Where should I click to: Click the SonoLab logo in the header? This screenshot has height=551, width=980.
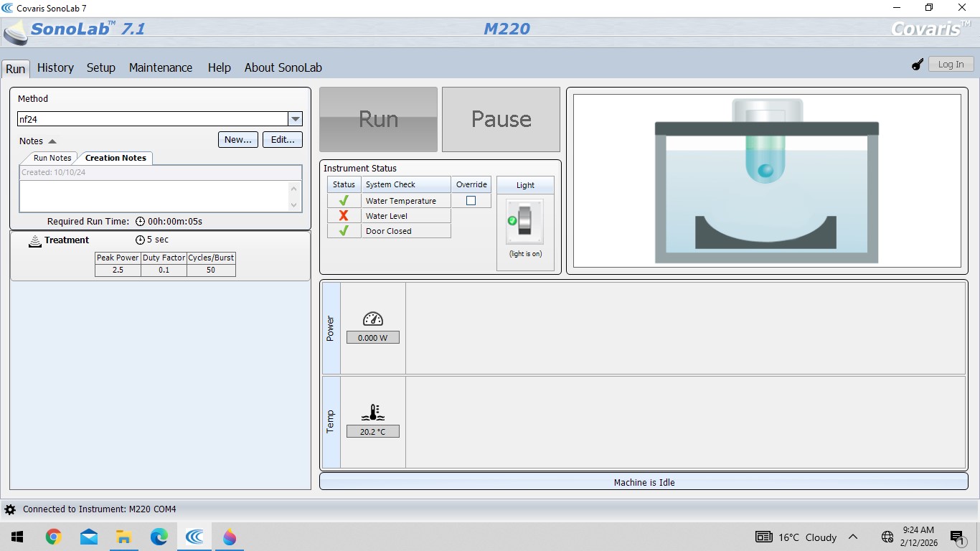(x=13, y=33)
